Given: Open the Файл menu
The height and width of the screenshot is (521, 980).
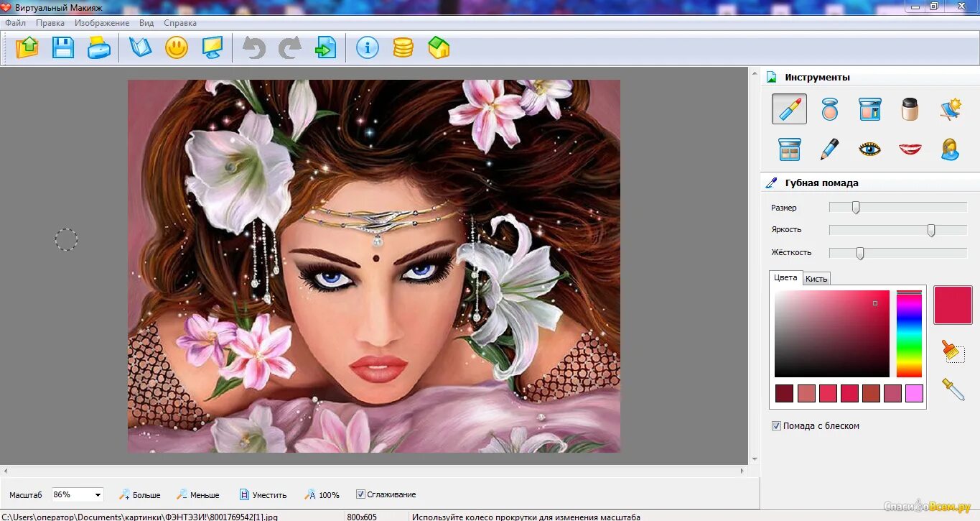Looking at the screenshot, I should coord(15,23).
